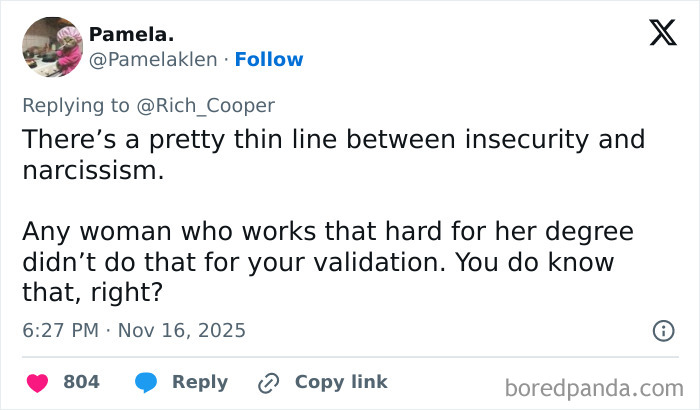Open the tweet info circle icon

pos(662,330)
